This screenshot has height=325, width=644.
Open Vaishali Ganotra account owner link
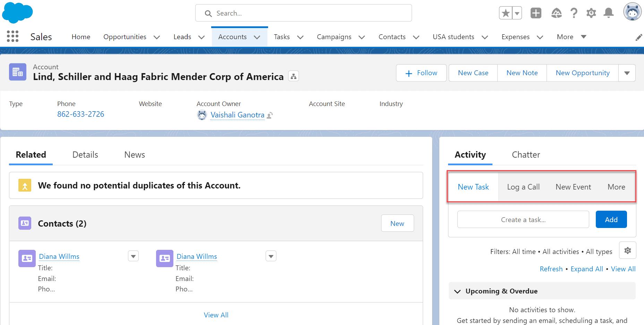[237, 115]
